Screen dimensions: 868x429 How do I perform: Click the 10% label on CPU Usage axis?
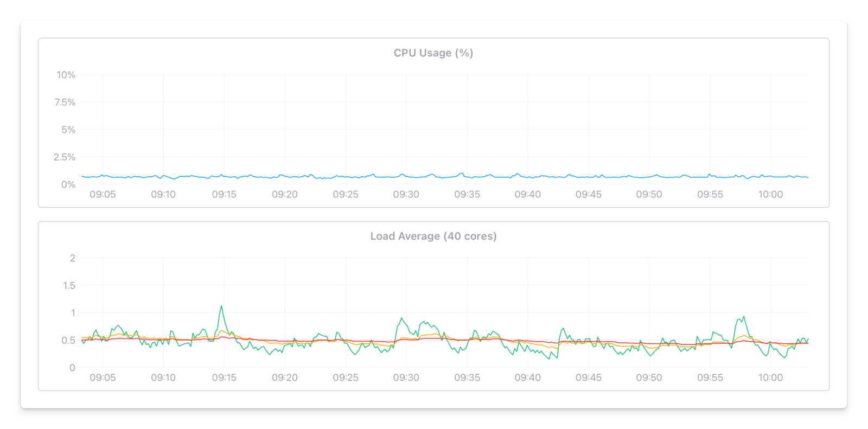(66, 75)
